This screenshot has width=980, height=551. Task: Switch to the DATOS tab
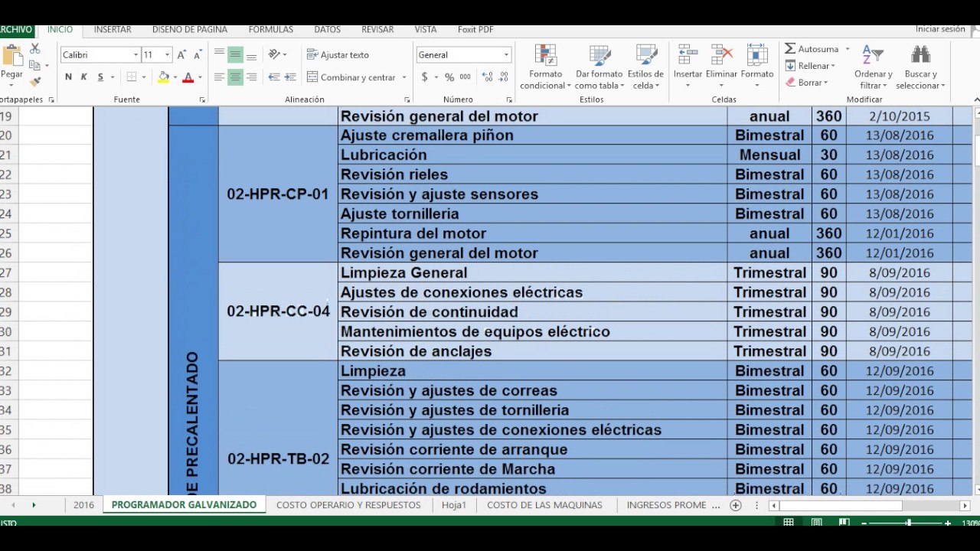click(327, 30)
